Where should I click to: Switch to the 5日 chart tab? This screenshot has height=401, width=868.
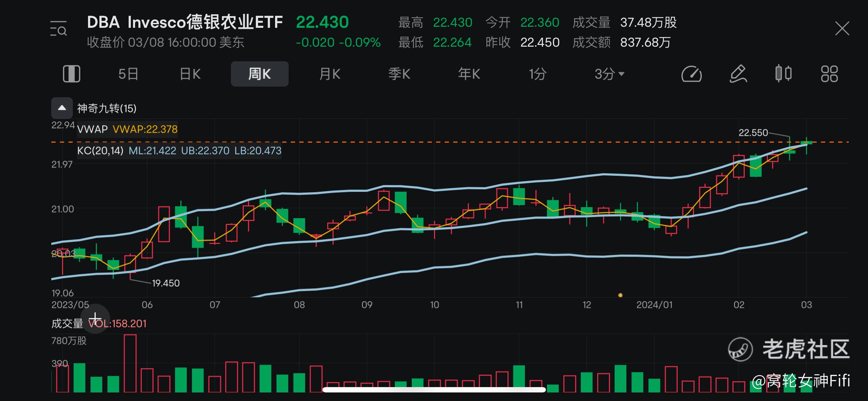(128, 74)
